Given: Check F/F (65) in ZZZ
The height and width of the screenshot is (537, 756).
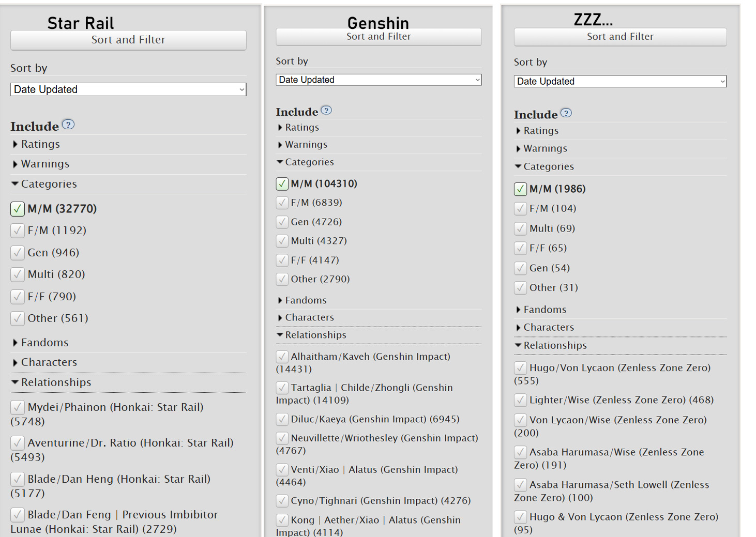Looking at the screenshot, I should click(520, 249).
